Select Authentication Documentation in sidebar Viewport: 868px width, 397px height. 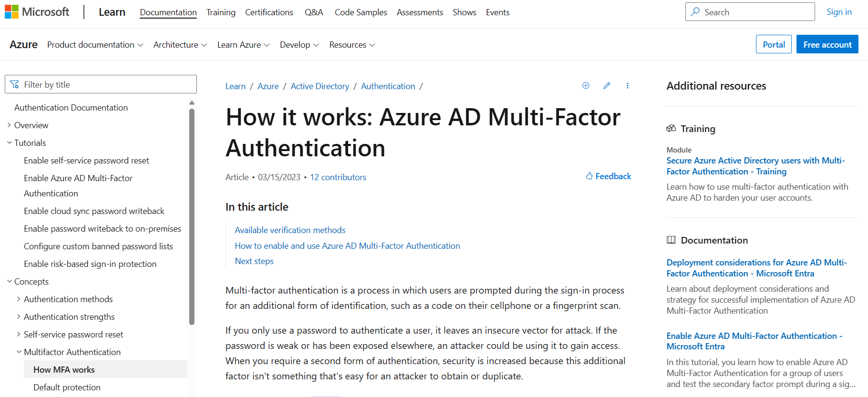pos(71,107)
